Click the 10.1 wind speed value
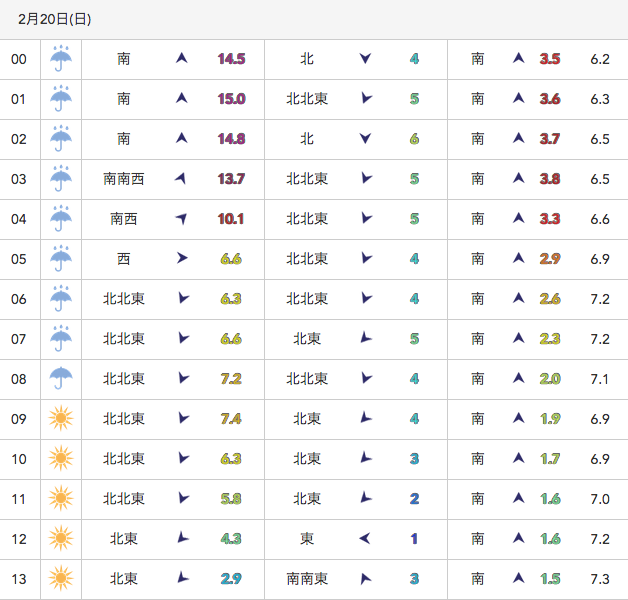This screenshot has width=628, height=600. (231, 219)
